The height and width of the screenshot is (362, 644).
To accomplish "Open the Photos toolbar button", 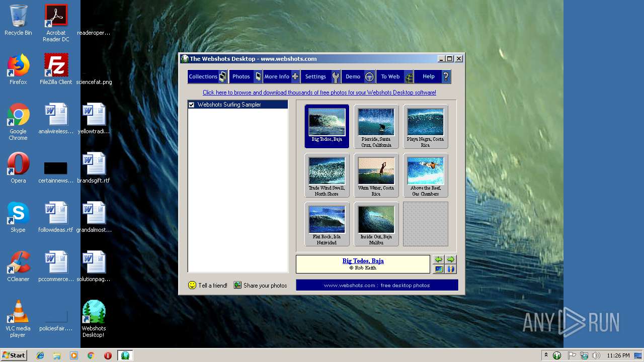I will [246, 76].
